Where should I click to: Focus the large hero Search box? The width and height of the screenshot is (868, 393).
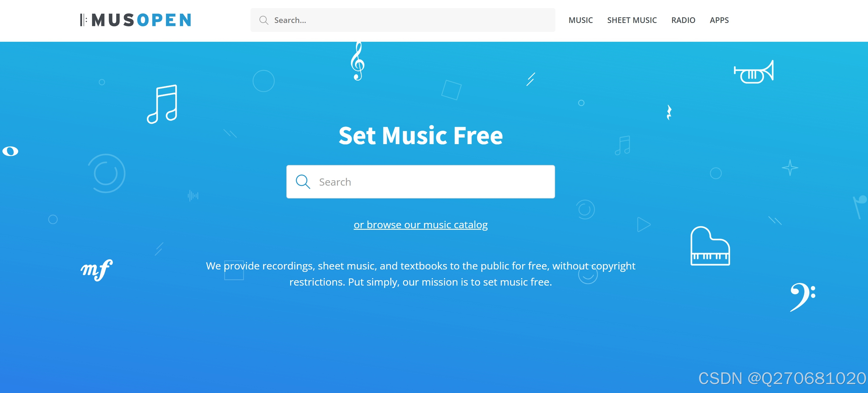pyautogui.click(x=420, y=182)
